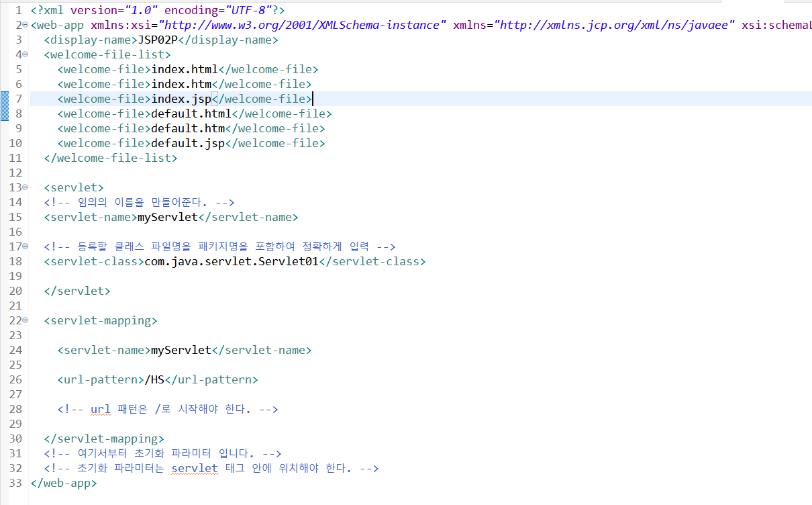Click myServlet on line 24
The image size is (812, 505).
pos(181,350)
